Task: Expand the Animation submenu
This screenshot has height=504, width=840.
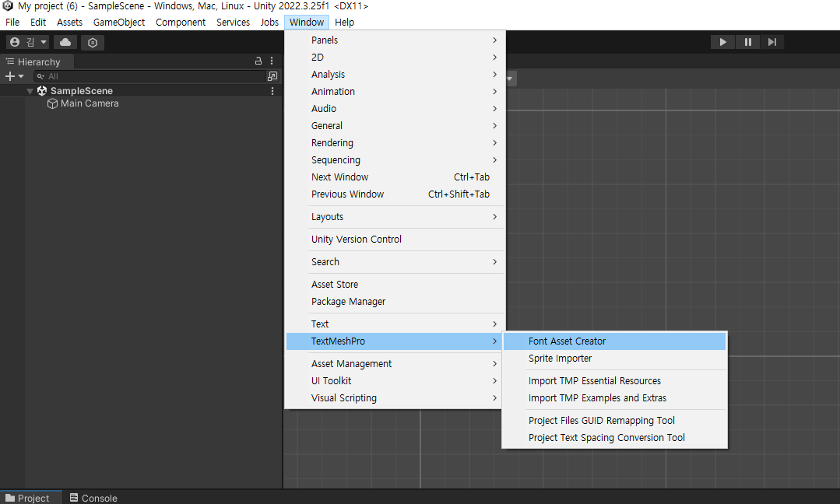Action: click(395, 92)
